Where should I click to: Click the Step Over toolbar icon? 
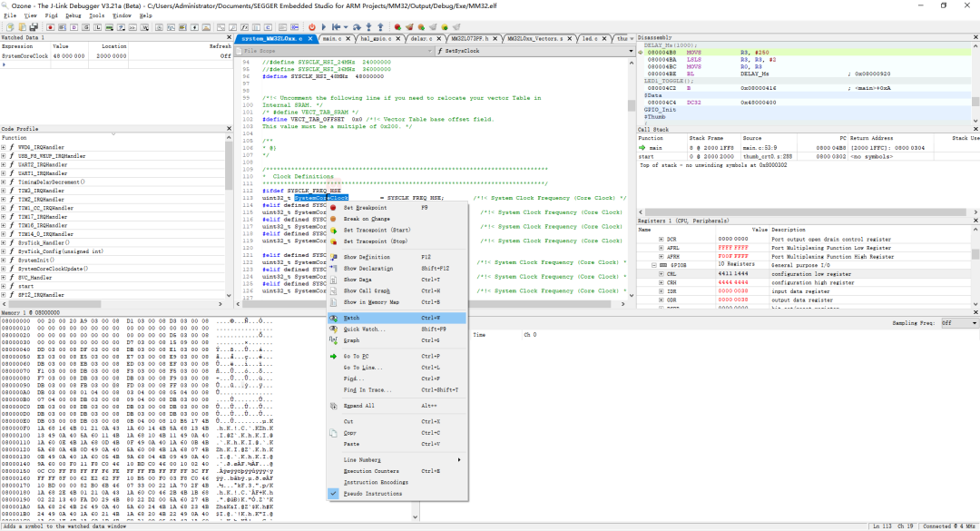357,27
